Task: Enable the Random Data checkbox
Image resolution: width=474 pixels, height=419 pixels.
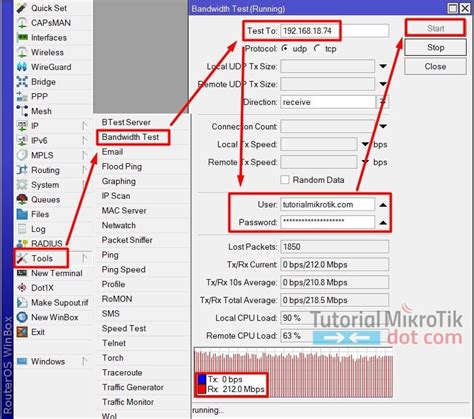Action: click(285, 180)
